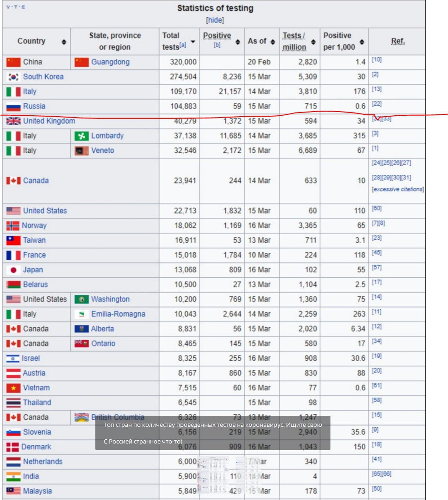Open the excessive citations note link

(x=398, y=189)
